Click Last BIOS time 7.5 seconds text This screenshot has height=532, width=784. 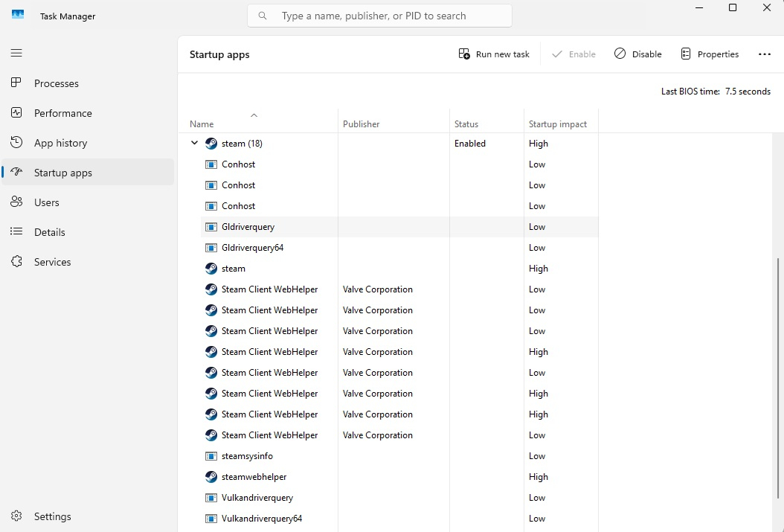point(716,92)
